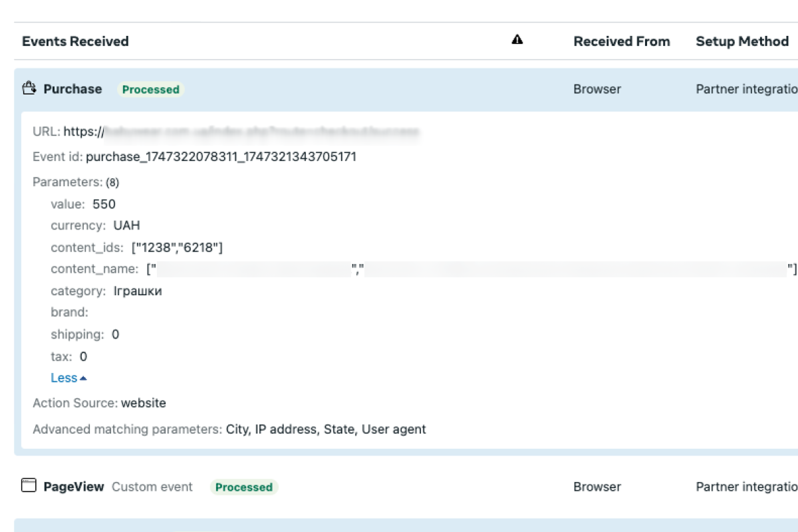Click the Processed badge on PageView
This screenshot has height=532, width=798.
point(244,487)
